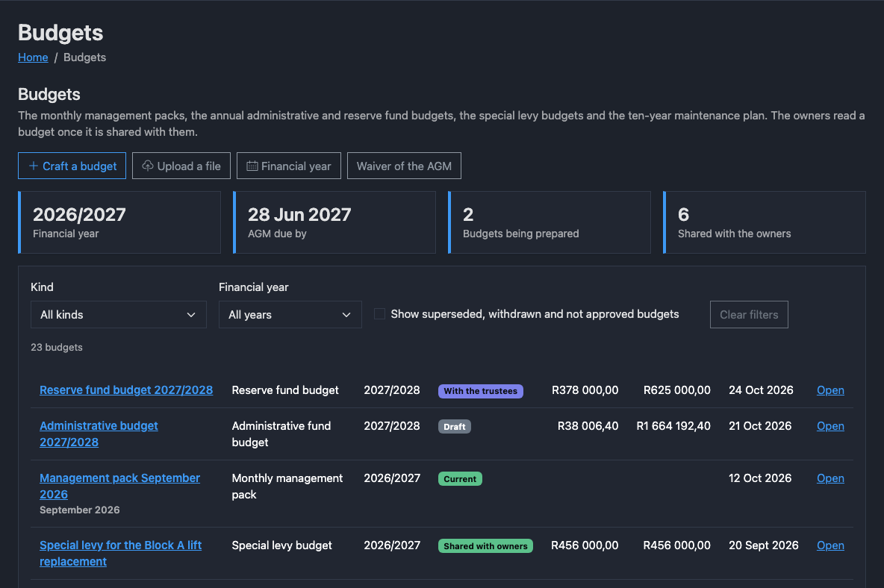Image resolution: width=884 pixels, height=588 pixels.
Task: Click the 23 budgets count text
Action: pos(57,348)
